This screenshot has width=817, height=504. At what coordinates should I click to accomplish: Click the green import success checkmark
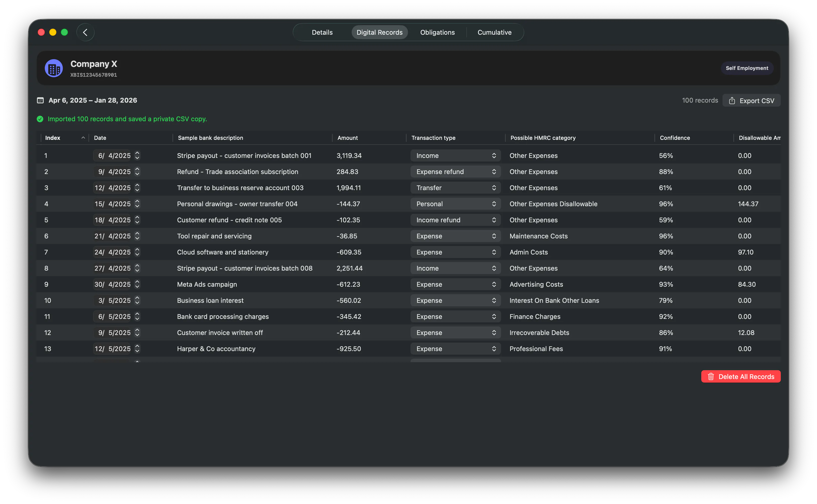[x=40, y=119]
